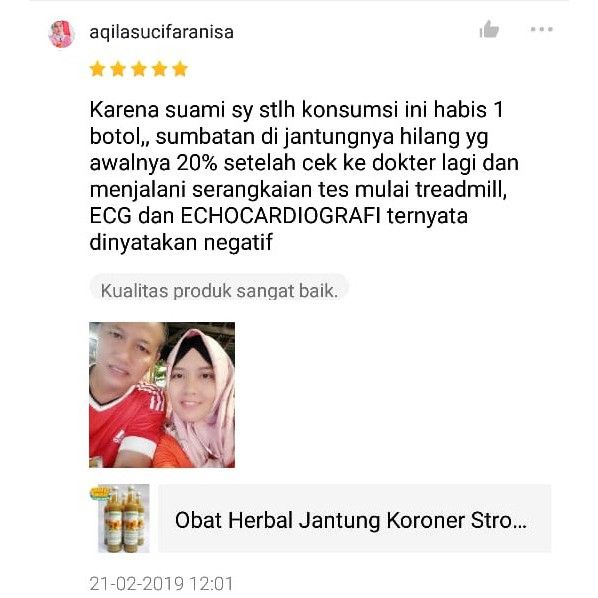The height and width of the screenshot is (598, 598).
Task: Select the 21-02-2019 12:01 timestamp
Action: coord(161,584)
